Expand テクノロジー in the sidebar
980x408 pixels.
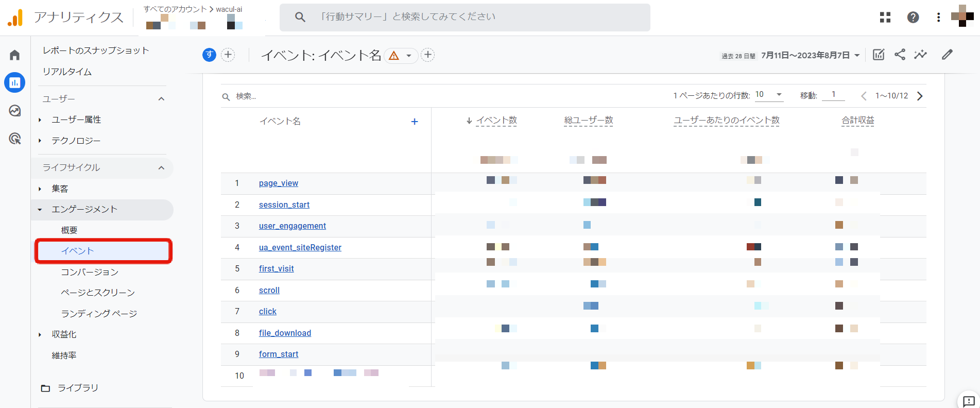click(x=40, y=141)
